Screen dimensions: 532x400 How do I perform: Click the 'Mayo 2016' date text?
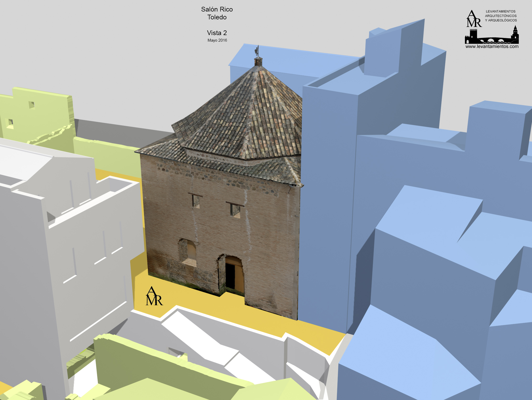[x=217, y=40]
